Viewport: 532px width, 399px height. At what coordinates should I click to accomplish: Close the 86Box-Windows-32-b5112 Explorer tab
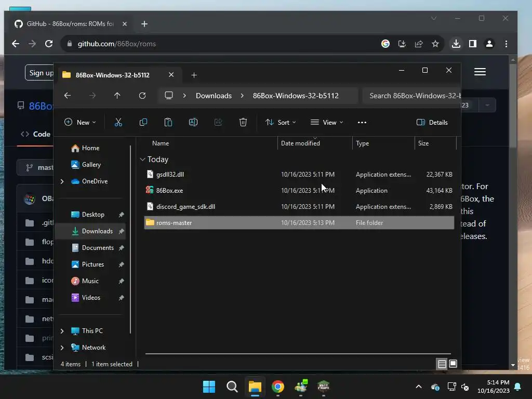tap(171, 75)
